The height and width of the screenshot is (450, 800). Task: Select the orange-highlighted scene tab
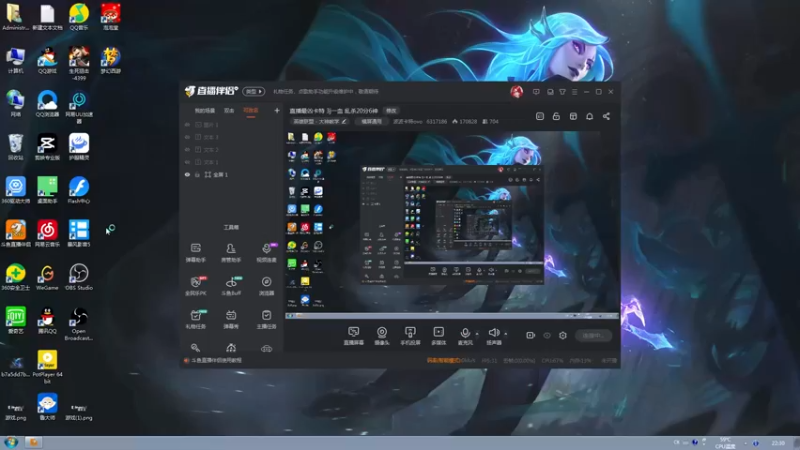251,111
